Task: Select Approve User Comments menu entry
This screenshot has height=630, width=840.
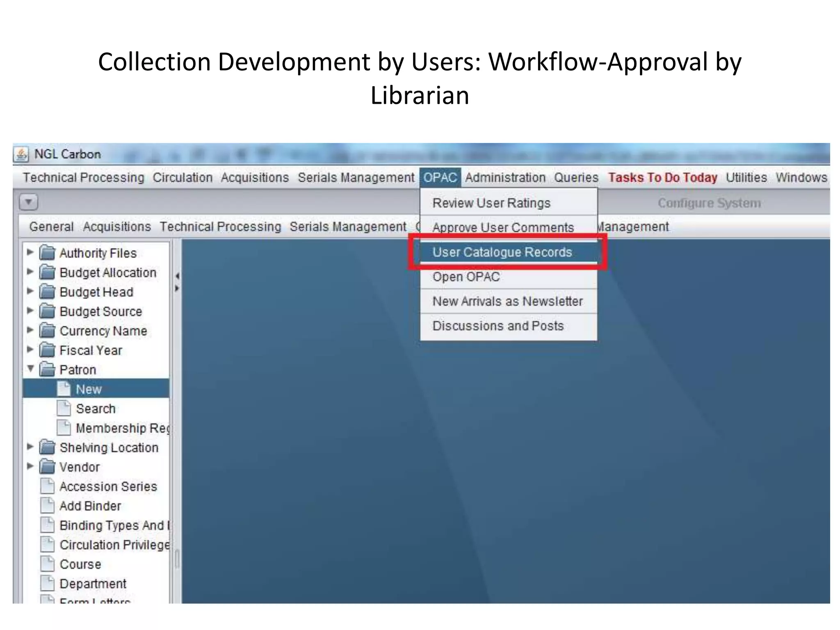Action: coord(509,227)
